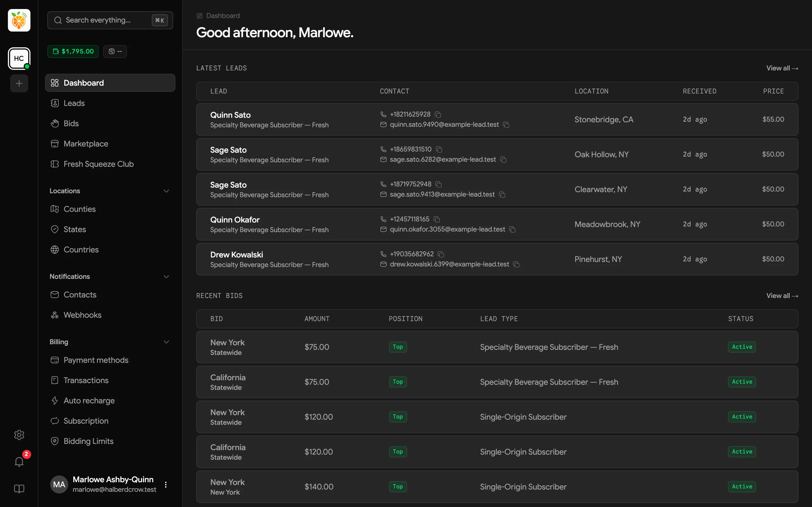Image resolution: width=812 pixels, height=507 pixels.
Task: Click the $1,795.00 balance badge
Action: (x=73, y=51)
